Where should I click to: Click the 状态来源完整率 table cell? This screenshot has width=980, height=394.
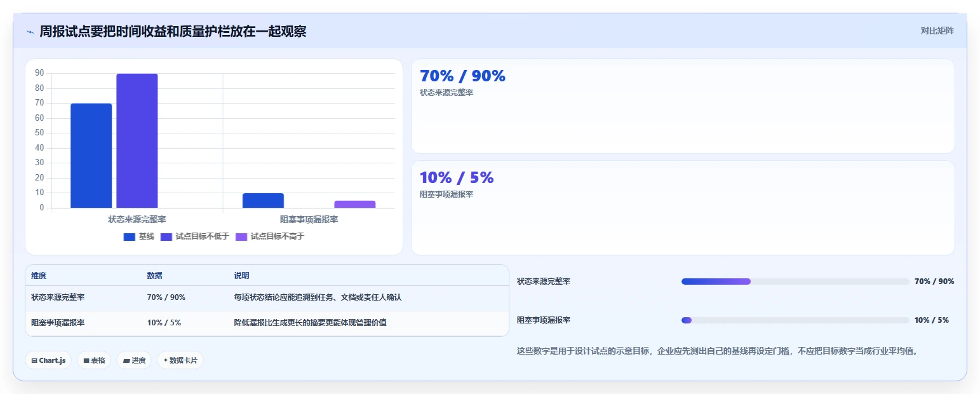(58, 297)
